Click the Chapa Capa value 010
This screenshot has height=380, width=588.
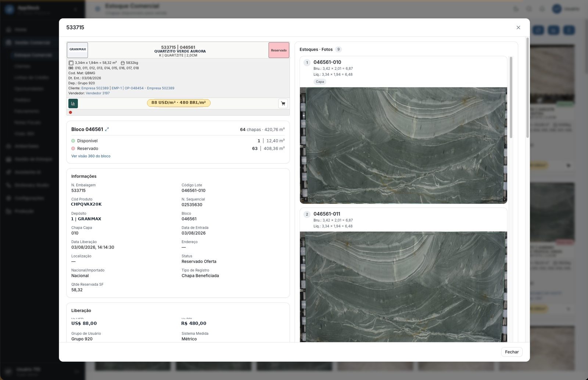(x=75, y=233)
